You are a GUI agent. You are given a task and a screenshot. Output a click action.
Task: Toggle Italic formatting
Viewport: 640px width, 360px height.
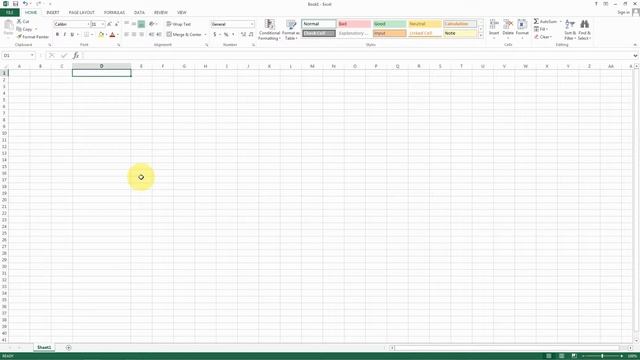[x=64, y=35]
